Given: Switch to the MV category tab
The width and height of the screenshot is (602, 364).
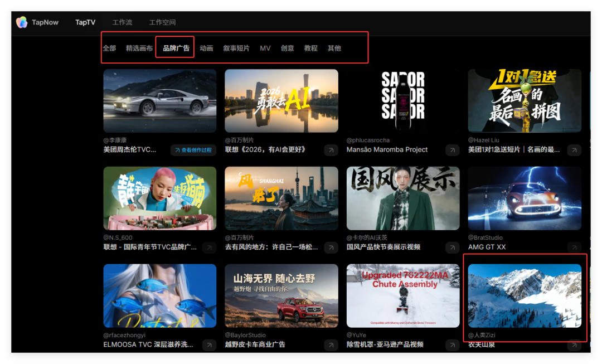Looking at the screenshot, I should (265, 48).
